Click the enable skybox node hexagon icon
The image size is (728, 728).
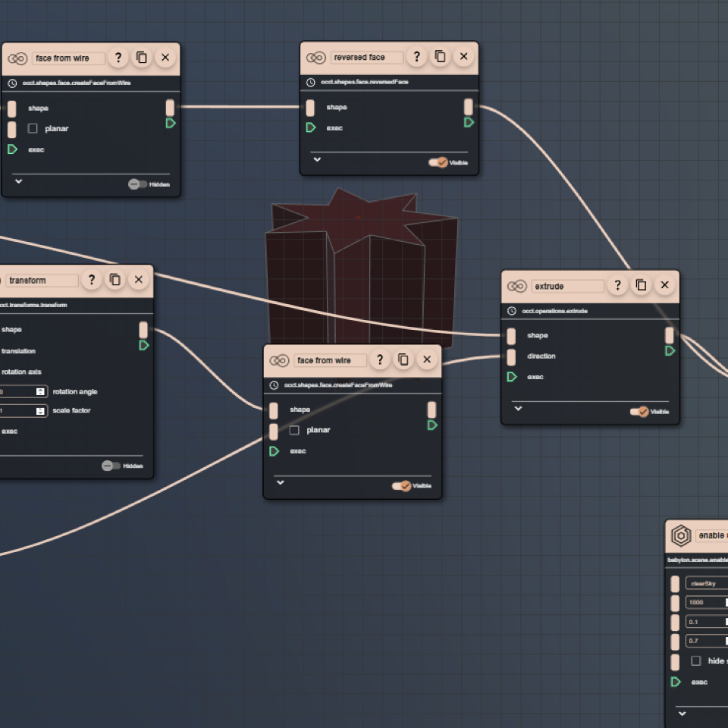(681, 535)
